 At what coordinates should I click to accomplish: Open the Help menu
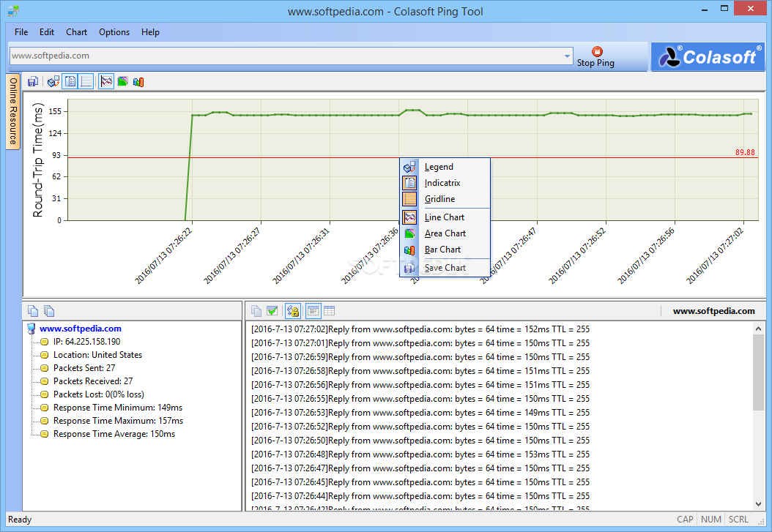point(150,32)
